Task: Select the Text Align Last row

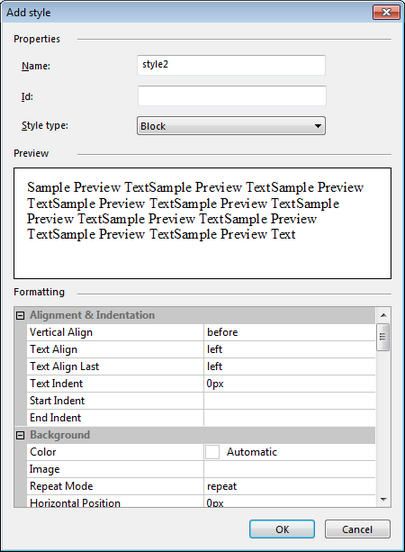Action: [201, 366]
